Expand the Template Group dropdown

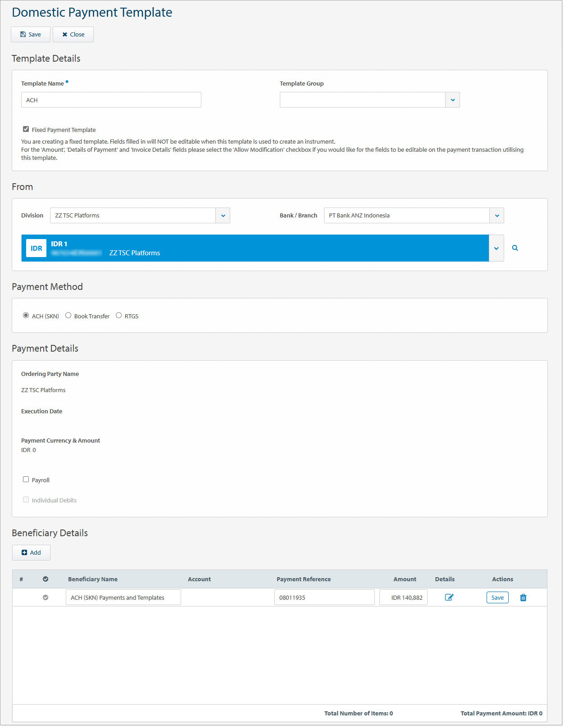click(452, 100)
